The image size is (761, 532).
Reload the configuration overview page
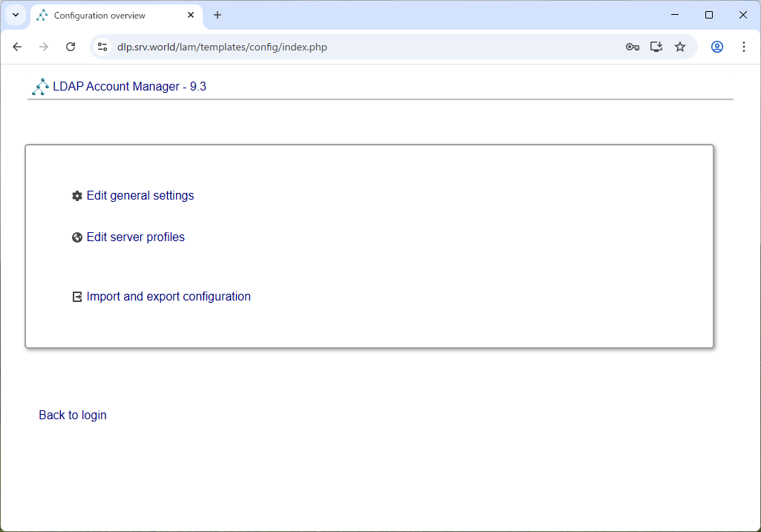[71, 46]
